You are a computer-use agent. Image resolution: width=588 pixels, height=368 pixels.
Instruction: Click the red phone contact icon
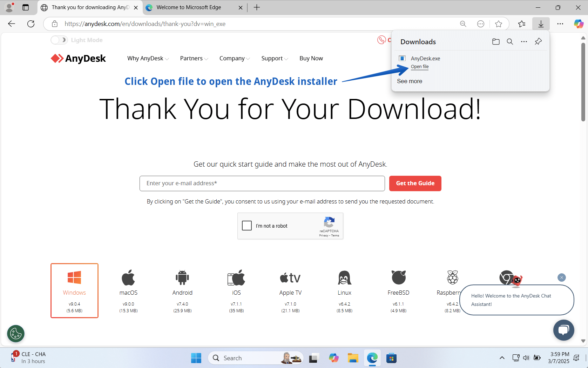coord(381,40)
